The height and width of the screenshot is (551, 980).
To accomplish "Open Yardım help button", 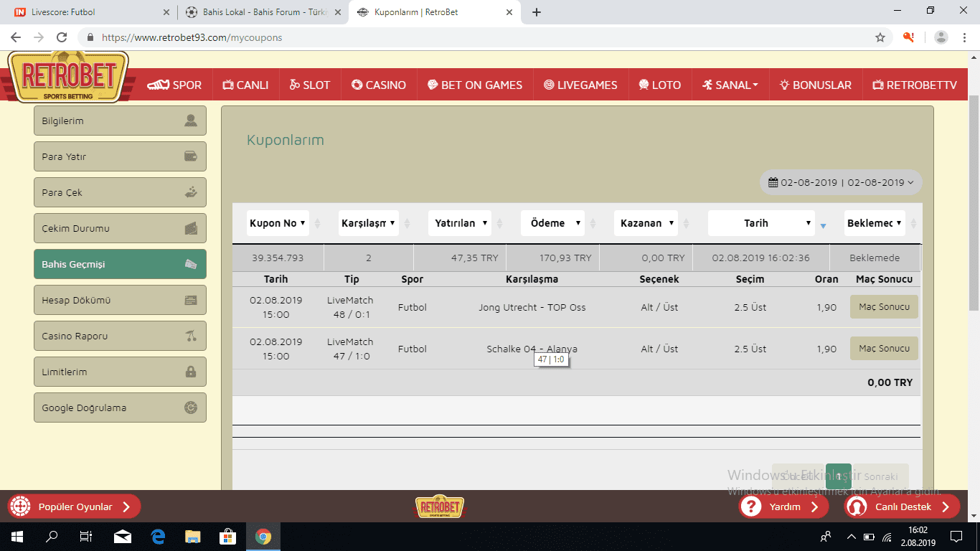I will click(784, 507).
